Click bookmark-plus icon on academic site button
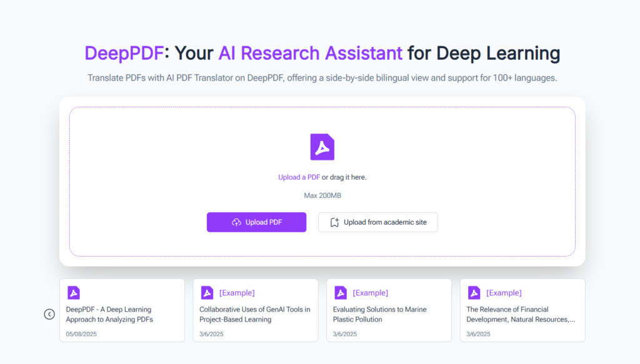Image resolution: width=640 pixels, height=364 pixels. click(x=334, y=222)
